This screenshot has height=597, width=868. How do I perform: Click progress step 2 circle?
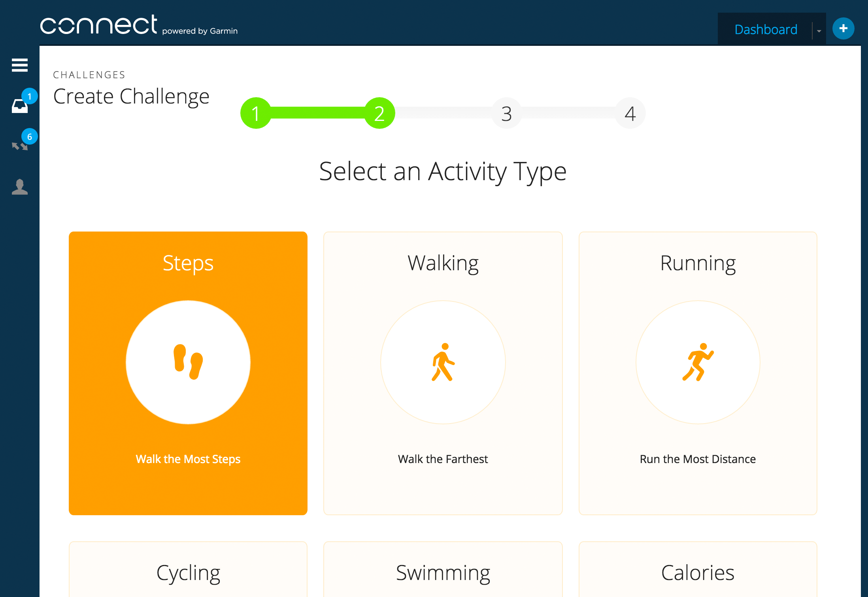point(379,113)
